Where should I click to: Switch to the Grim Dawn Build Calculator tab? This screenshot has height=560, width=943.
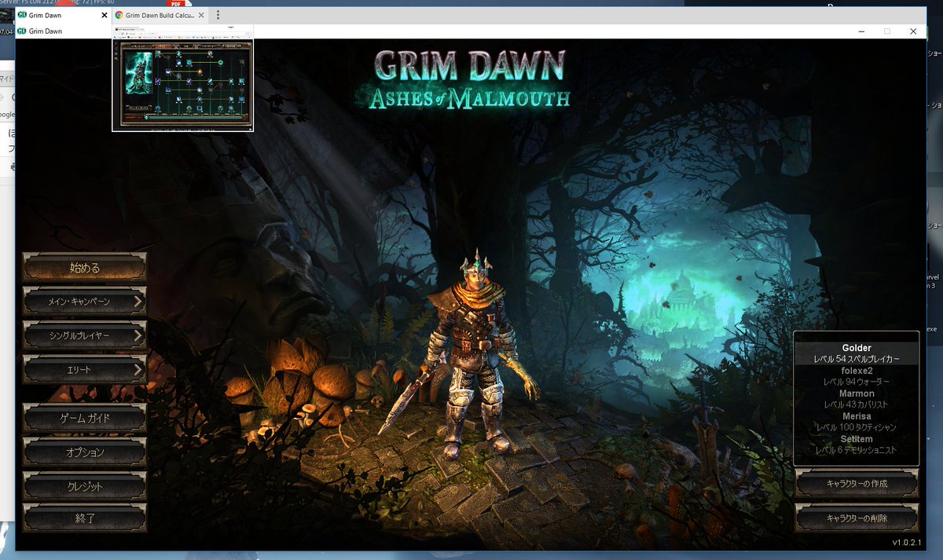[x=160, y=15]
